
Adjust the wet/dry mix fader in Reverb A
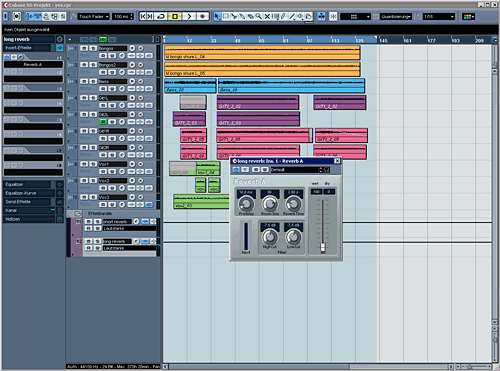click(x=323, y=247)
